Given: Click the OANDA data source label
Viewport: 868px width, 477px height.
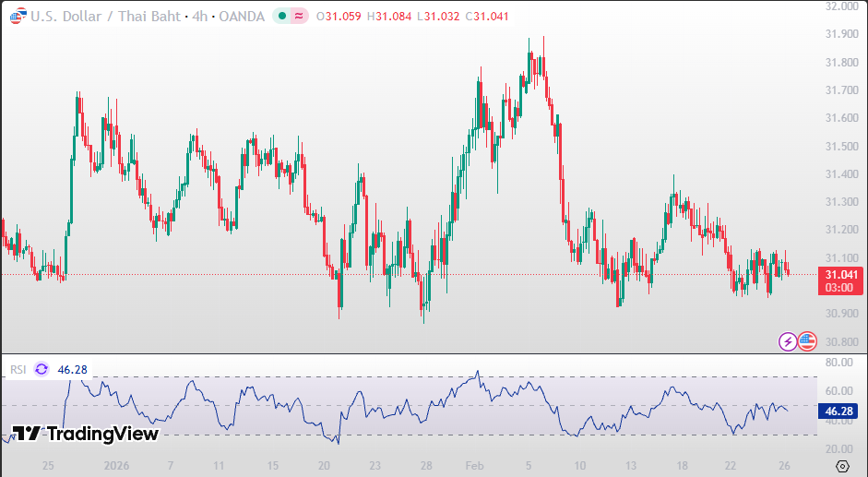Looking at the screenshot, I should [240, 17].
